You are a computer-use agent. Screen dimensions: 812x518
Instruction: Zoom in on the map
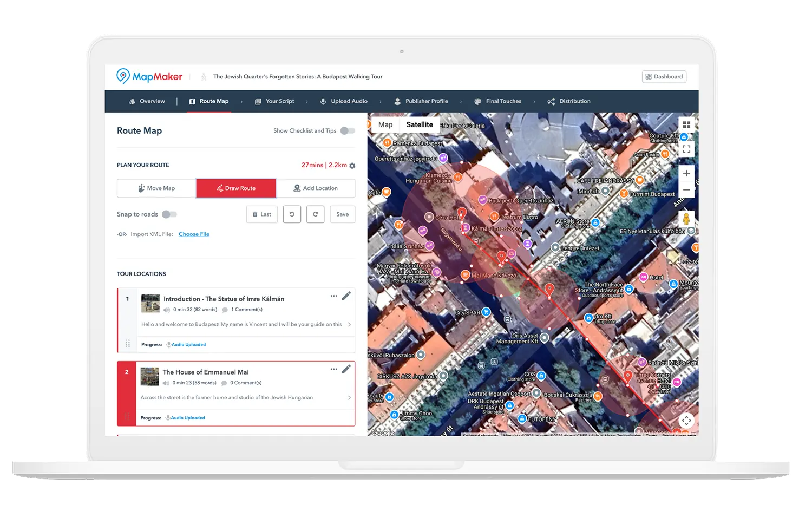[x=686, y=173]
